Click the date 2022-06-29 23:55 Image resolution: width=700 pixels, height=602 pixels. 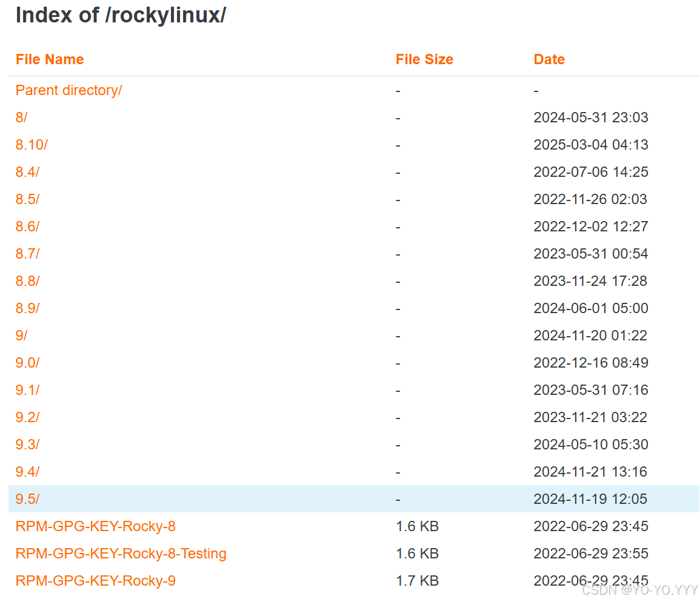591,554
